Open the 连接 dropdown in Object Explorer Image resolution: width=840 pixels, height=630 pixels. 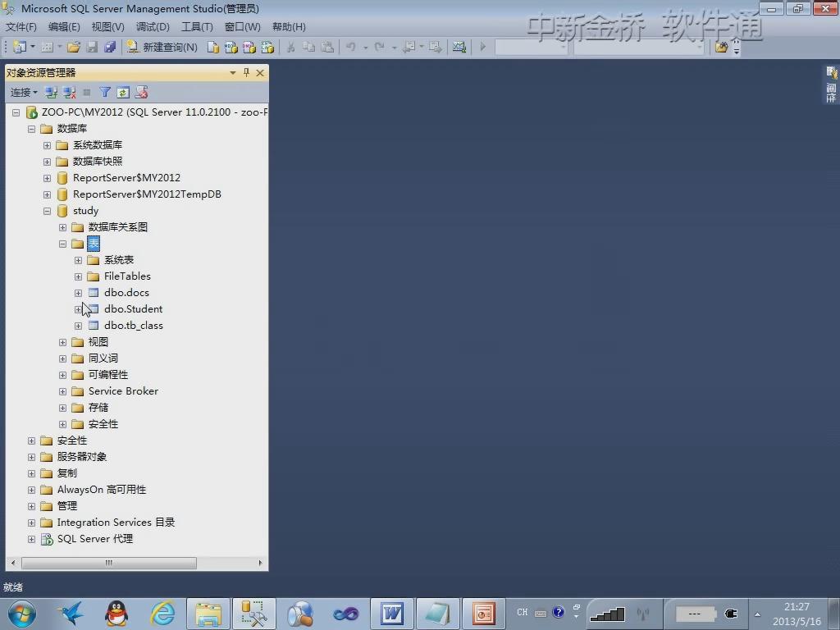[24, 93]
